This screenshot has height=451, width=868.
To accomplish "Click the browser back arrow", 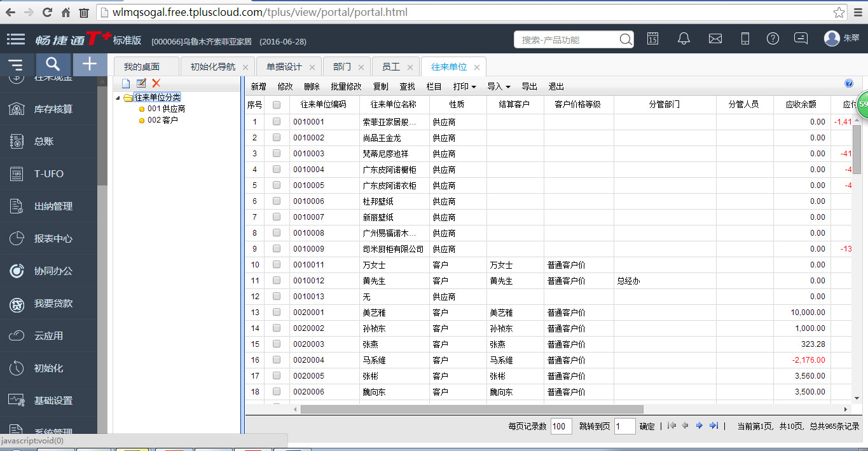I will [11, 12].
